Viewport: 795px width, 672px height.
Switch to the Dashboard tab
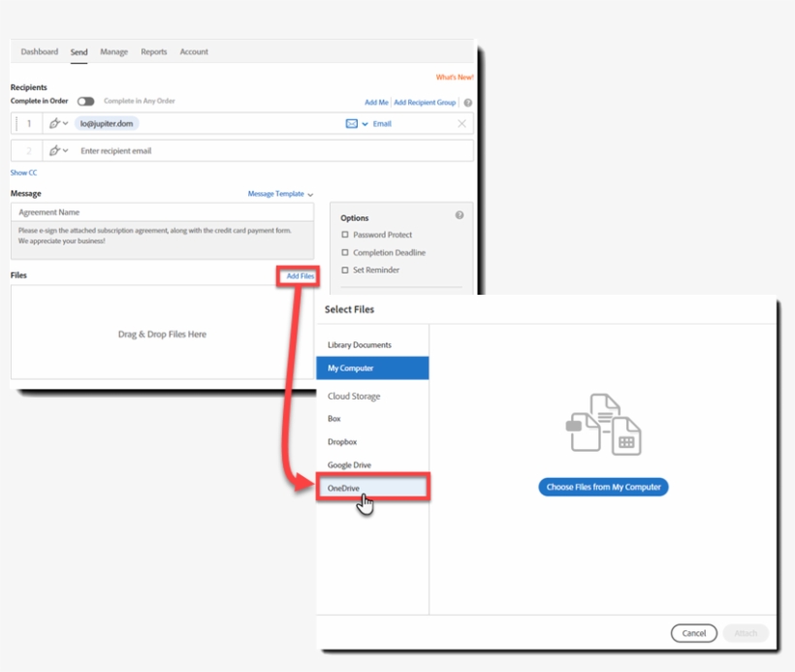(x=39, y=51)
